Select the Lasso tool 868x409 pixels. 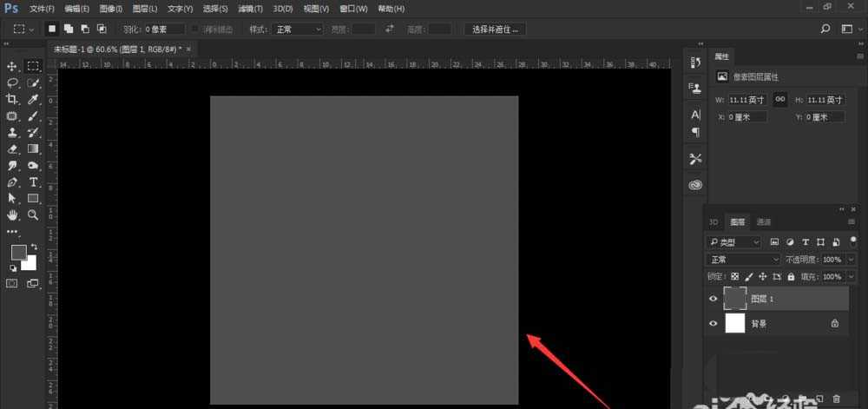[x=13, y=82]
